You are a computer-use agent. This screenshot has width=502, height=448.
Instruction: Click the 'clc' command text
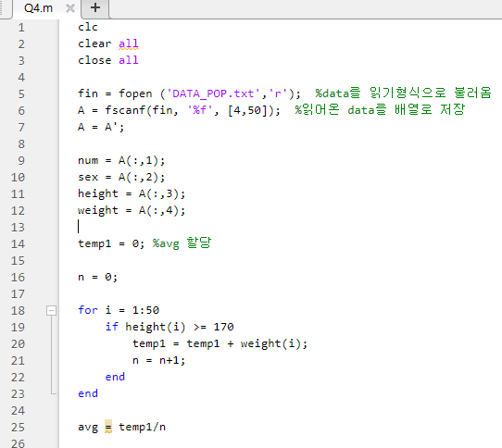88,27
